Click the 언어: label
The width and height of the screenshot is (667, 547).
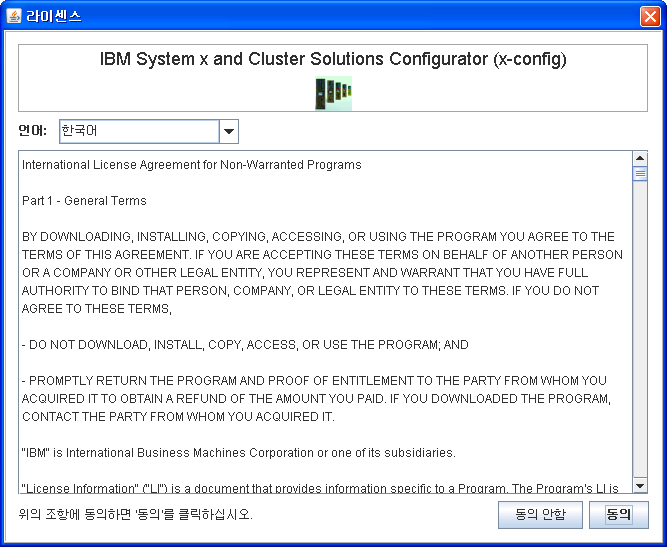pos(33,131)
